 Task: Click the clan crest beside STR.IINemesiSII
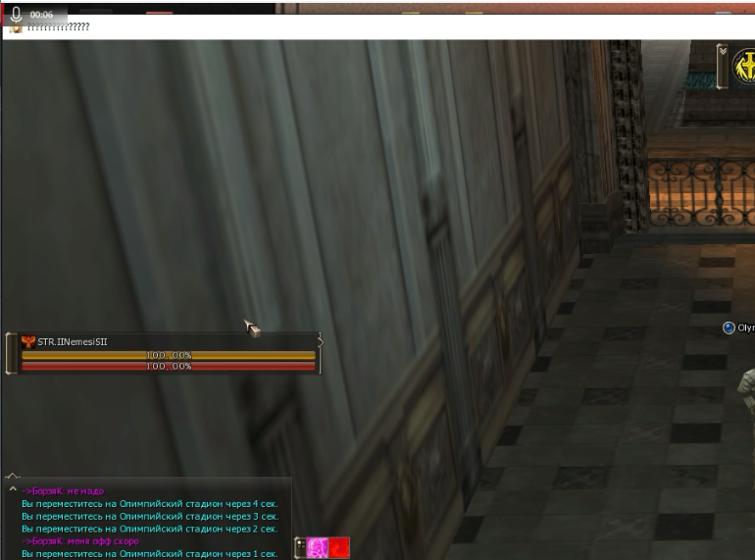click(x=27, y=341)
